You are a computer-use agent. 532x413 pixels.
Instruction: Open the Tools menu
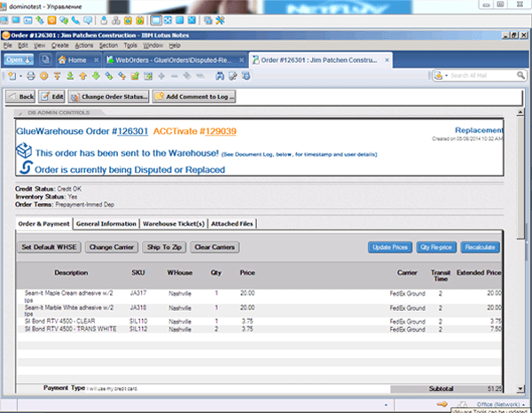coord(130,45)
